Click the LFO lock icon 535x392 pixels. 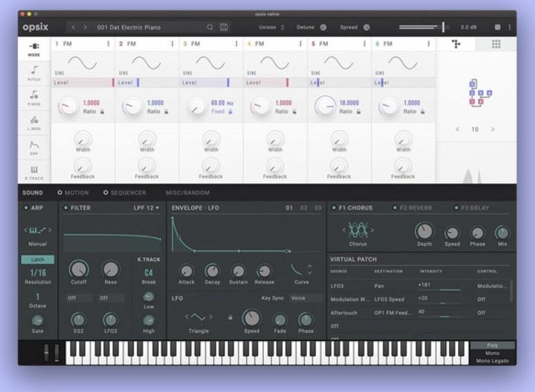point(231,317)
